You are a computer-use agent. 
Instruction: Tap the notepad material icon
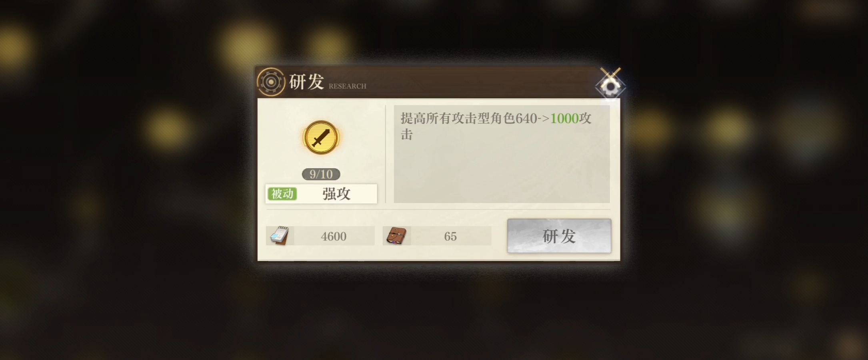pyautogui.click(x=279, y=235)
